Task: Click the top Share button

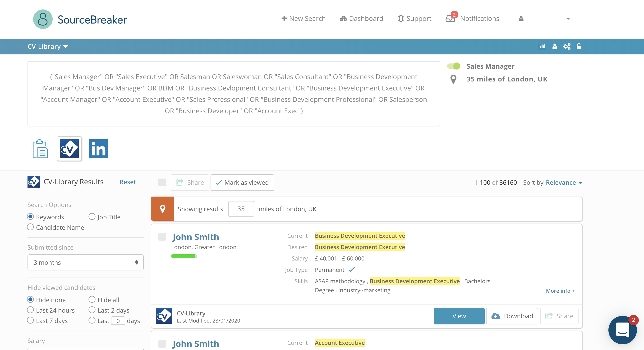Action: 190,183
